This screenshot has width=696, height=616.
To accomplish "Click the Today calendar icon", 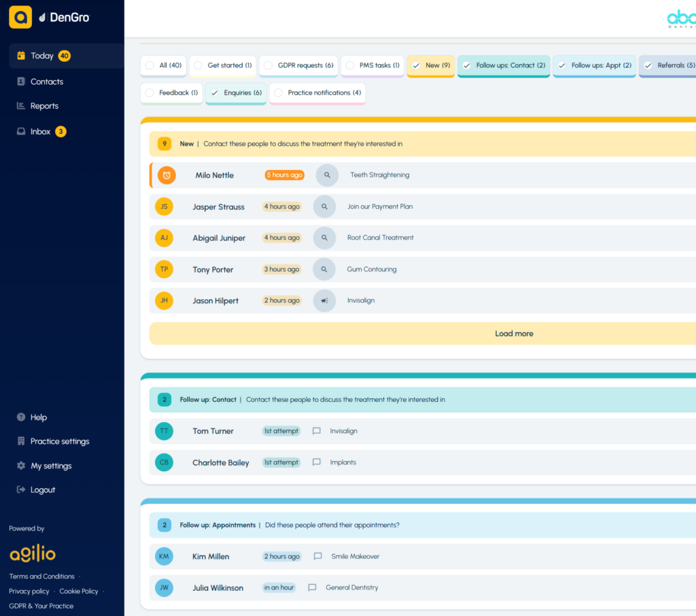I will pos(21,56).
